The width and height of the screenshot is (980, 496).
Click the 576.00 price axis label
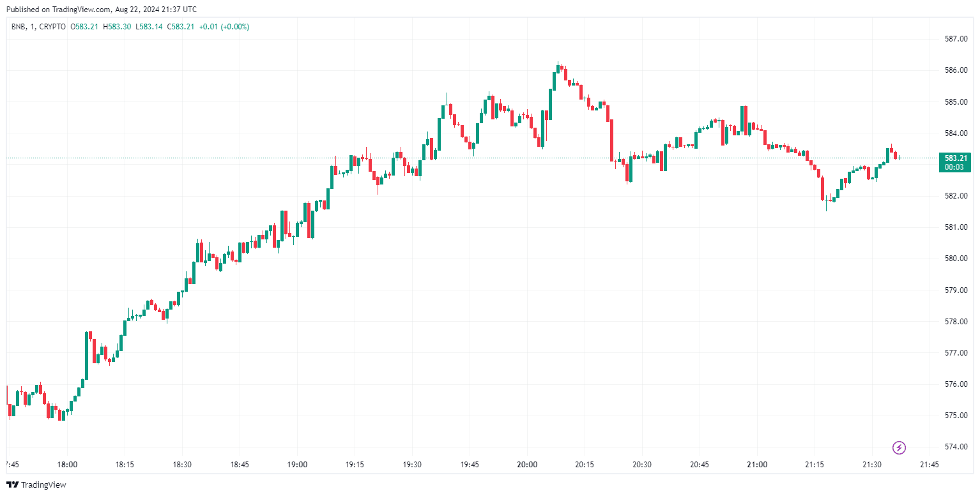pos(956,384)
